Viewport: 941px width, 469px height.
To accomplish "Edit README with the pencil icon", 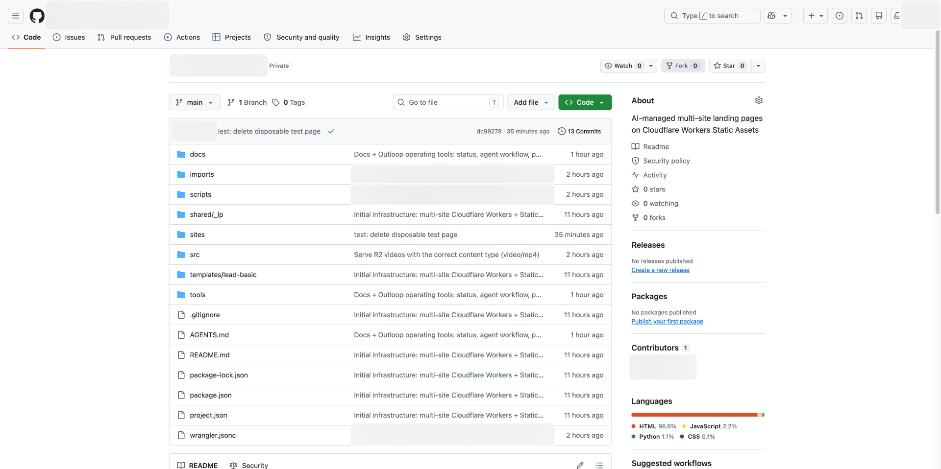I will pyautogui.click(x=580, y=465).
